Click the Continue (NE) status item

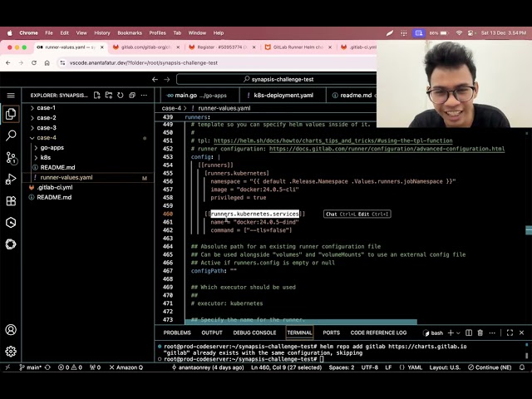pos(490,367)
